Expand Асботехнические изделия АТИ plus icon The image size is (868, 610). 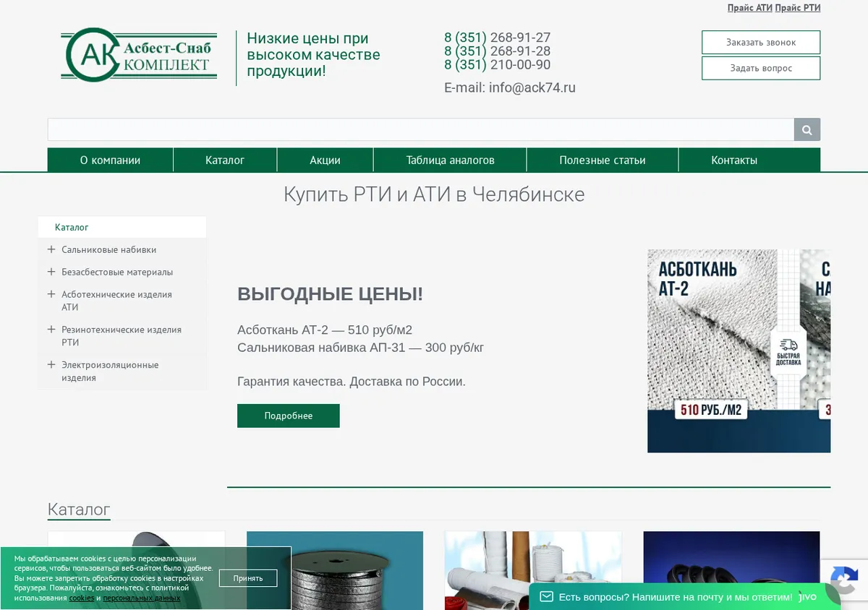pos(51,294)
